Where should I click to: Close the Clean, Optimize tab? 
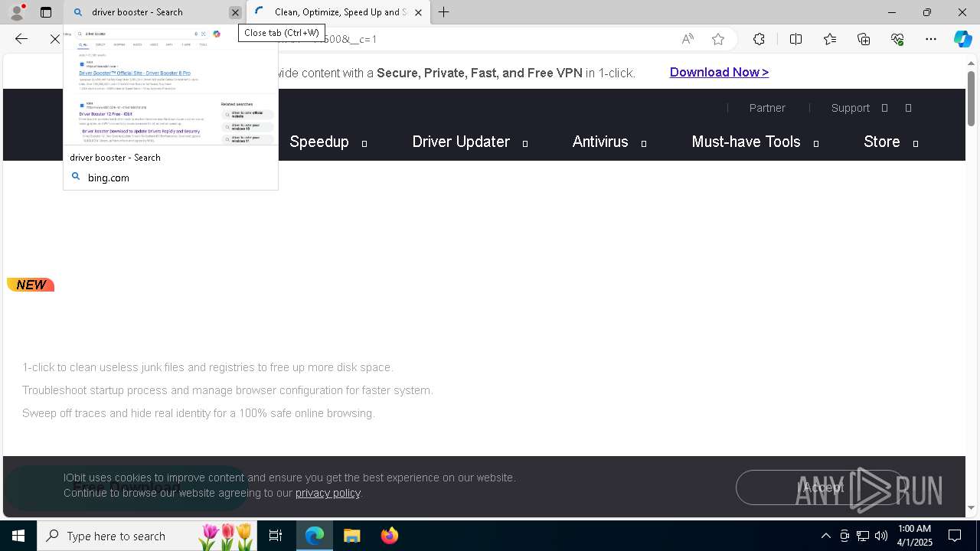coord(418,12)
